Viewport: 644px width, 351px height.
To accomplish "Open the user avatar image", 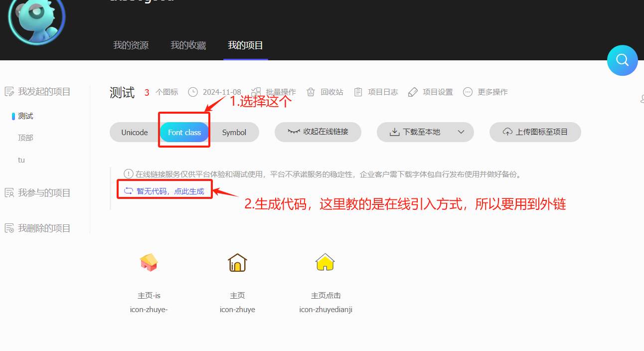I will click(37, 20).
